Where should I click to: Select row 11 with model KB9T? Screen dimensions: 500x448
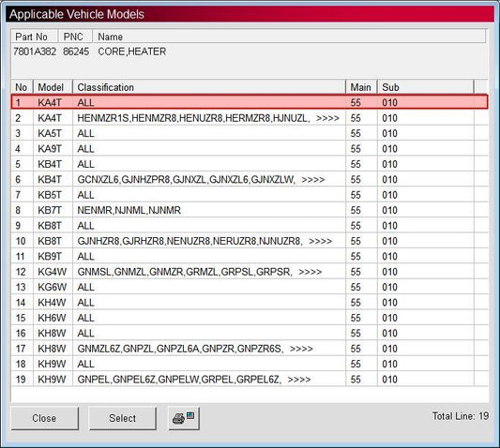[250, 257]
